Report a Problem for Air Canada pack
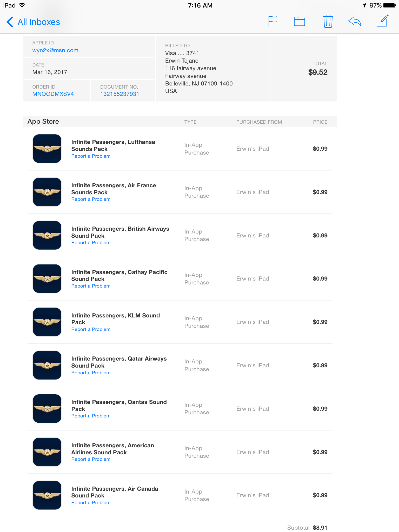 91,503
